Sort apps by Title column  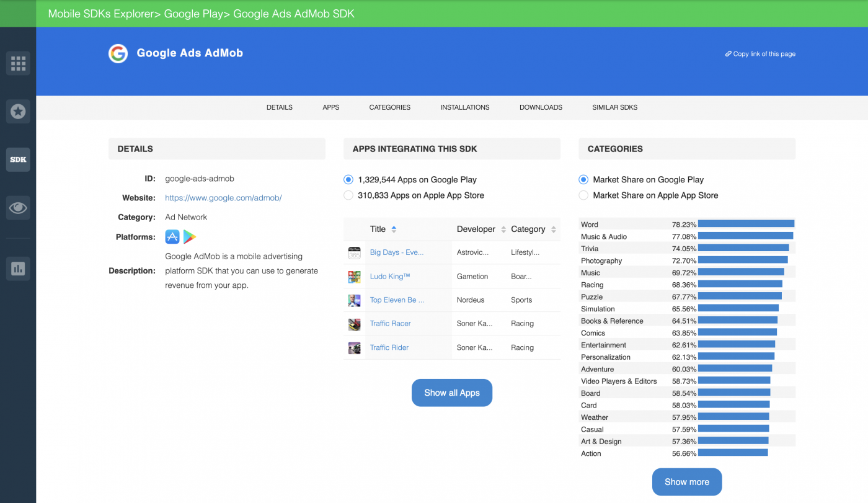[383, 229]
